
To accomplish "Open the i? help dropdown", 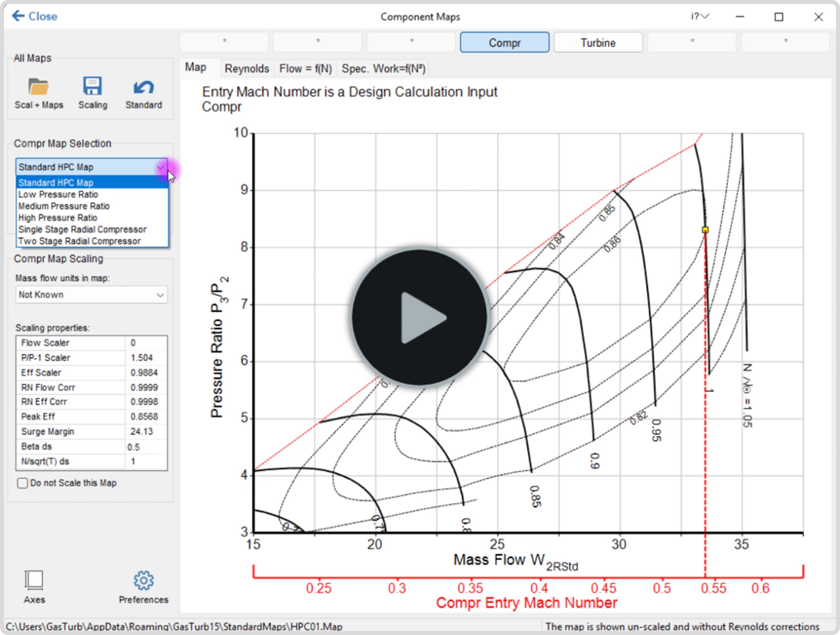I will [x=700, y=16].
